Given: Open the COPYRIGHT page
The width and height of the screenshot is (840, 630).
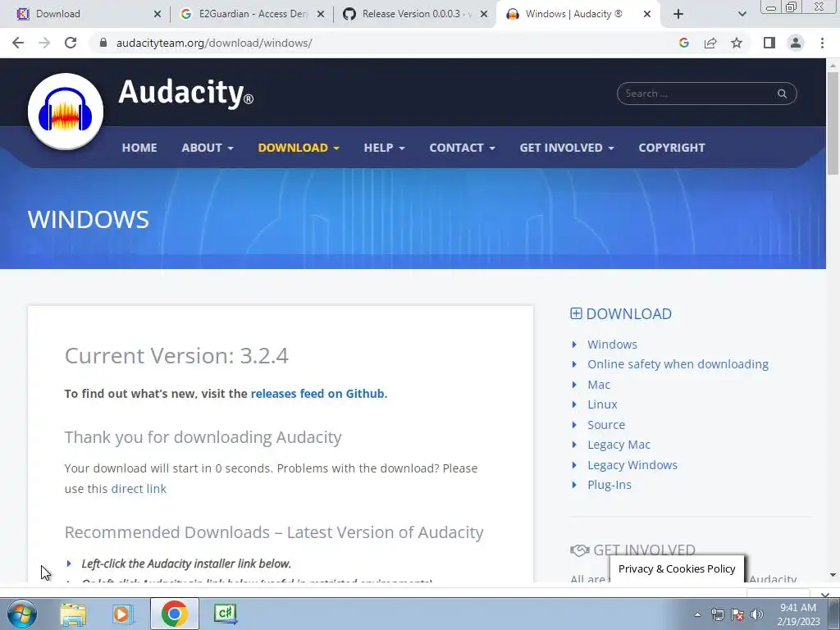Looking at the screenshot, I should click(x=672, y=148).
